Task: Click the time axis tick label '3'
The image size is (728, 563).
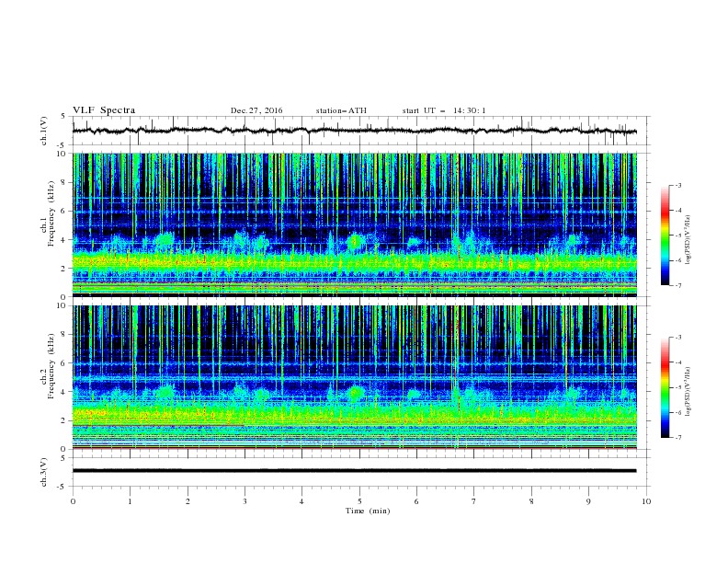Action: coord(245,501)
